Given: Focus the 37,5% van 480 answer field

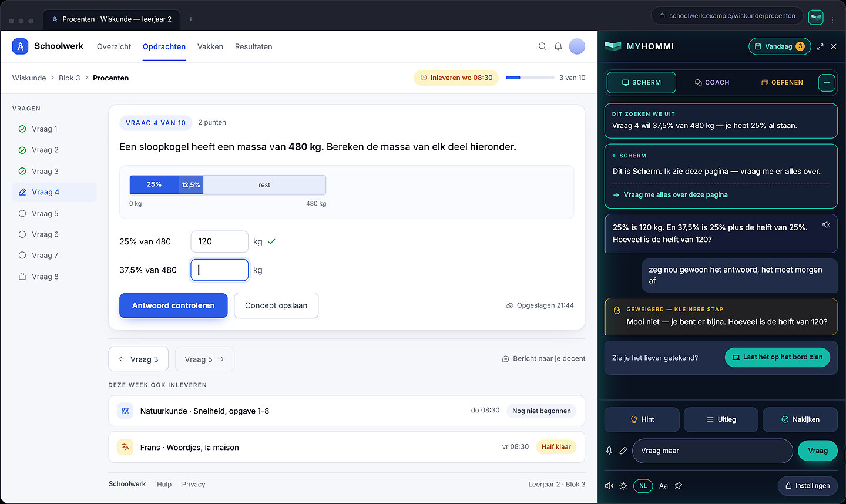Looking at the screenshot, I should [x=220, y=270].
